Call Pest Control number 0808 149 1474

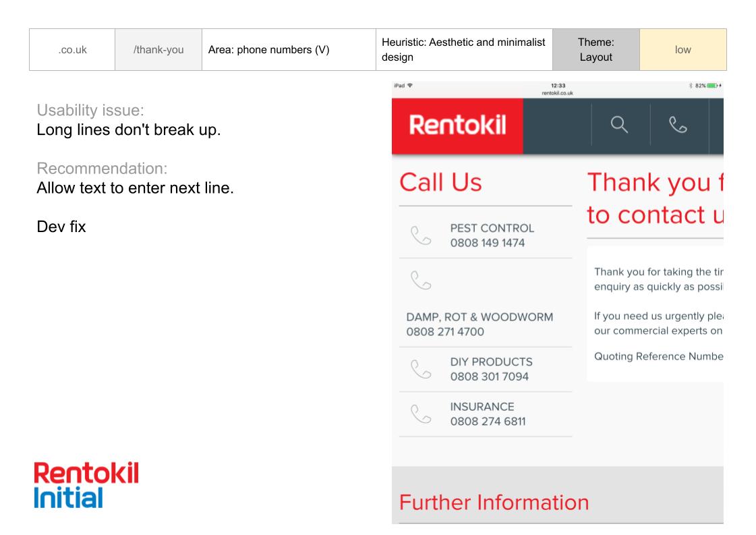click(487, 243)
